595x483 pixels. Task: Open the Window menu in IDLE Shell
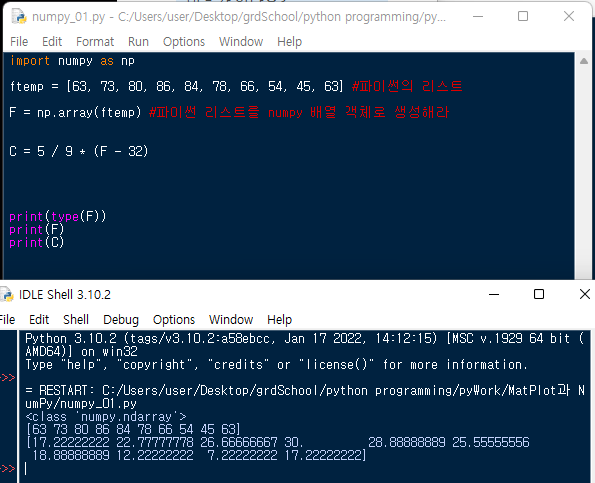[x=231, y=319]
